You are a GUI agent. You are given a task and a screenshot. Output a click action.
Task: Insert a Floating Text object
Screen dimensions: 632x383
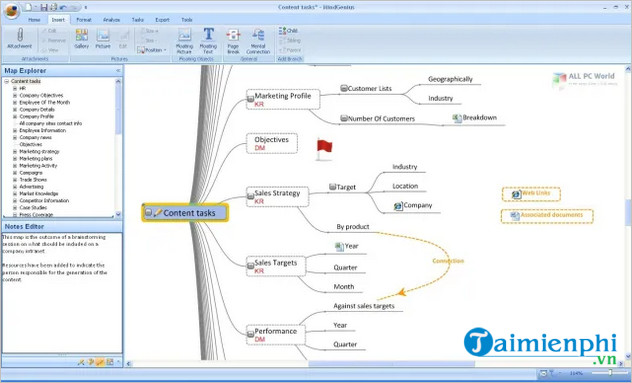tap(208, 40)
